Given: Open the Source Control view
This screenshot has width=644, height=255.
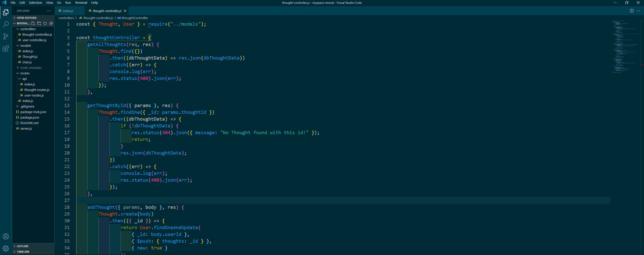Looking at the screenshot, I should [x=6, y=36].
